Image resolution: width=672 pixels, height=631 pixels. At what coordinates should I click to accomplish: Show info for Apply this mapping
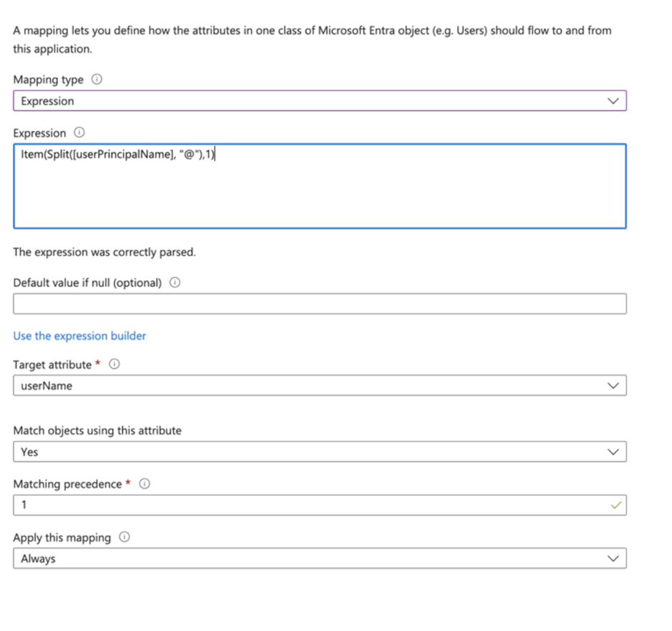pyautogui.click(x=124, y=537)
